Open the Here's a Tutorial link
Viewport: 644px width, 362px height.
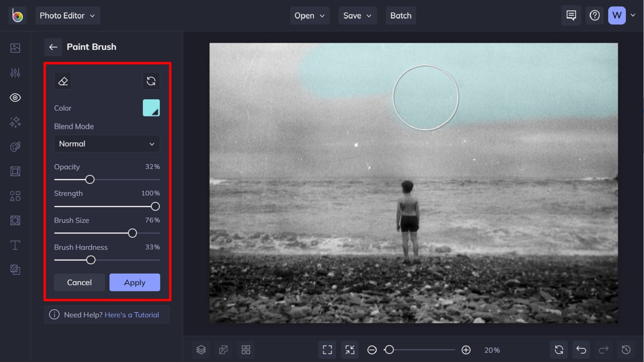click(132, 315)
